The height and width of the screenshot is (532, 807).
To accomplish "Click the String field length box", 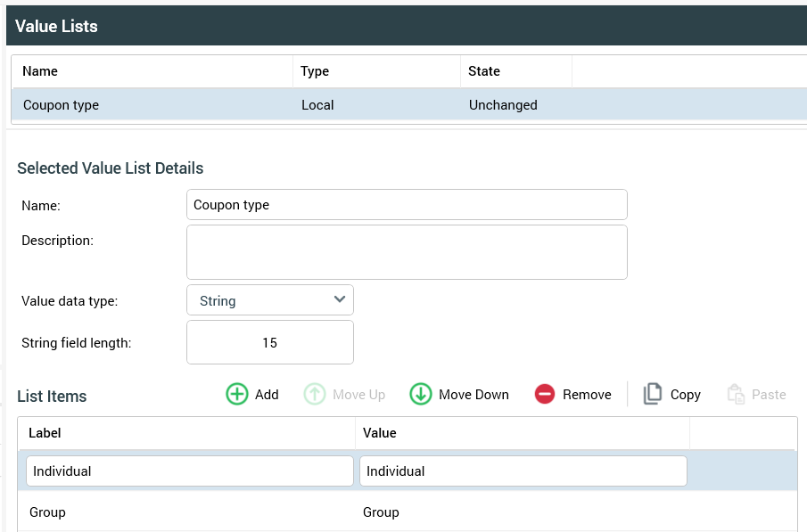I will [269, 342].
